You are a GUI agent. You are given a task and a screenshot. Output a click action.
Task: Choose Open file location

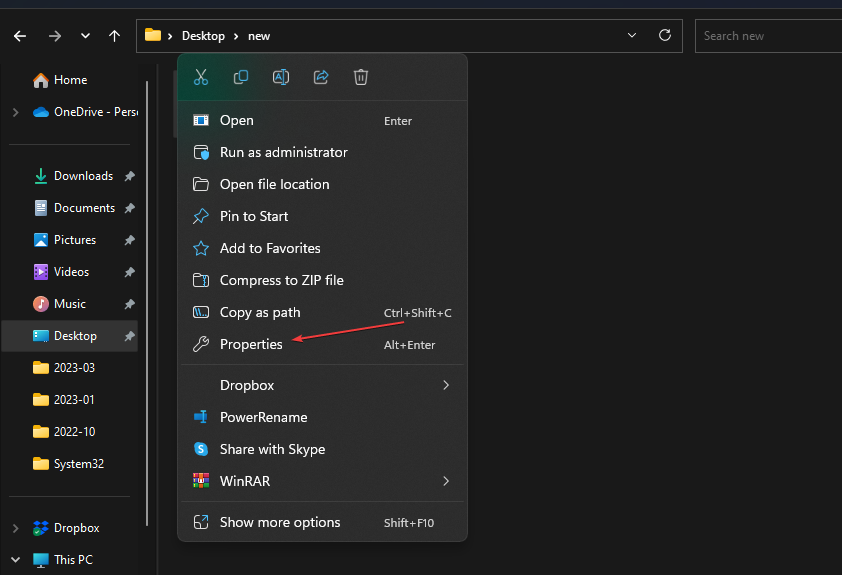322,184
